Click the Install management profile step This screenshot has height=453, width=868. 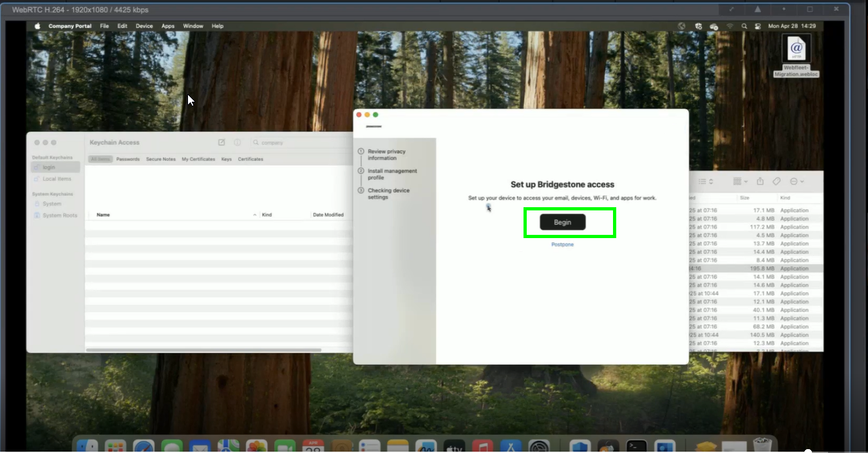pyautogui.click(x=392, y=174)
